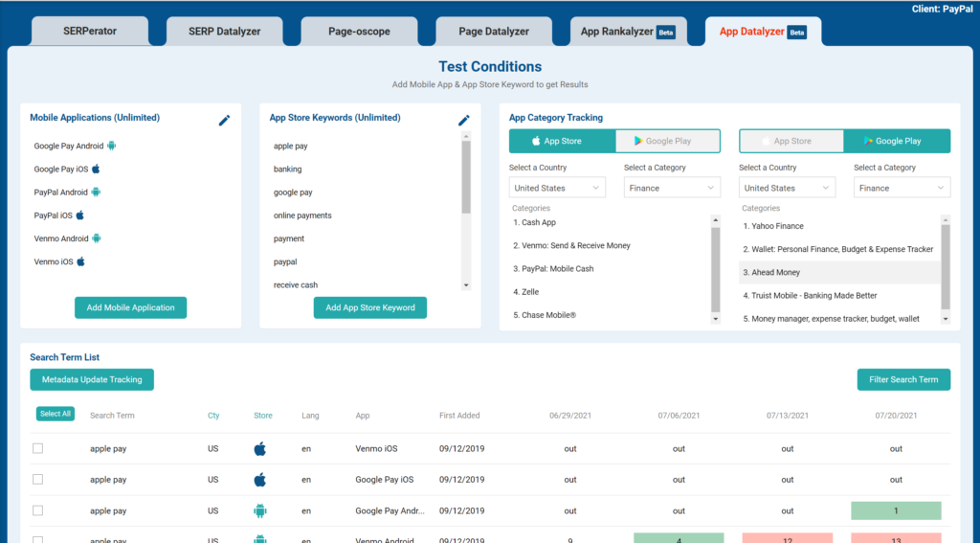Switch to the SERP Datalyzer tab
The height and width of the screenshot is (543, 980).
point(224,32)
